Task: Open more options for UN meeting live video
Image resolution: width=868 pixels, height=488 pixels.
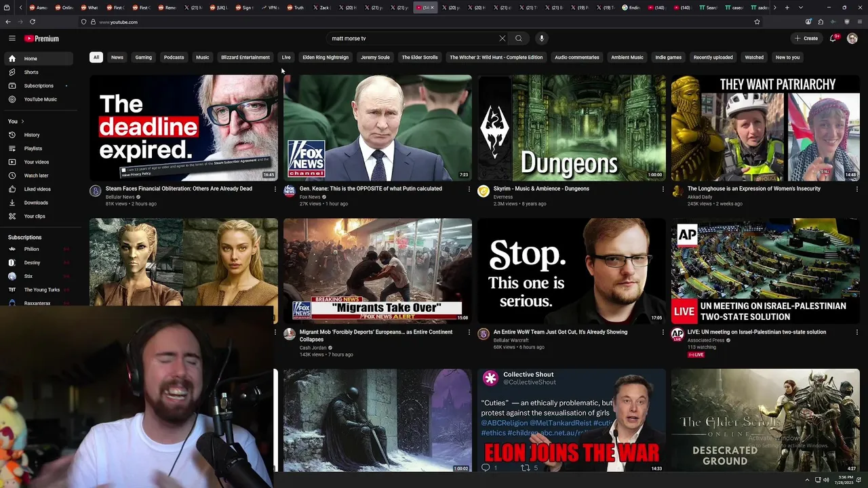Action: click(857, 333)
